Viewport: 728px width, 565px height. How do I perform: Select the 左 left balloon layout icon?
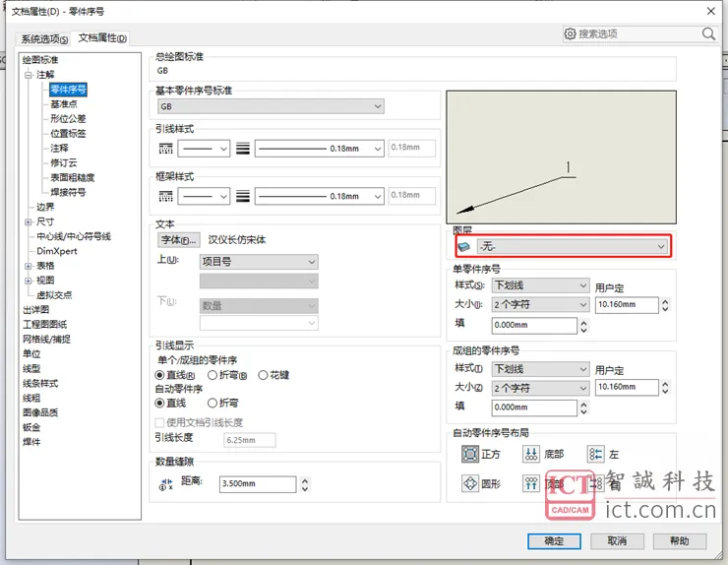tap(595, 454)
